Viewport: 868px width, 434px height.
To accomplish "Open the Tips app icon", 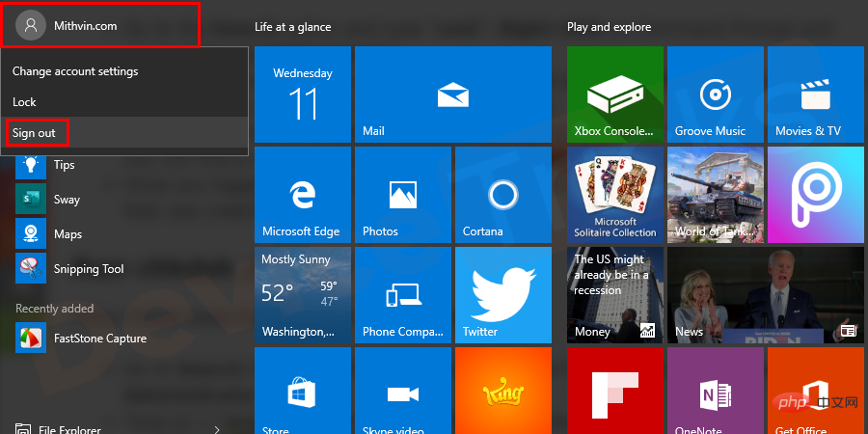I will 31,164.
